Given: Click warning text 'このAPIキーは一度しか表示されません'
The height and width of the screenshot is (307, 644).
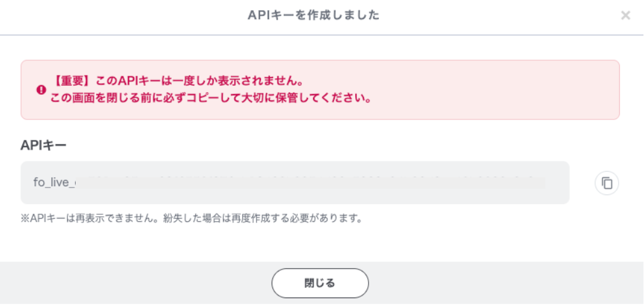Looking at the screenshot, I should click(x=197, y=82).
